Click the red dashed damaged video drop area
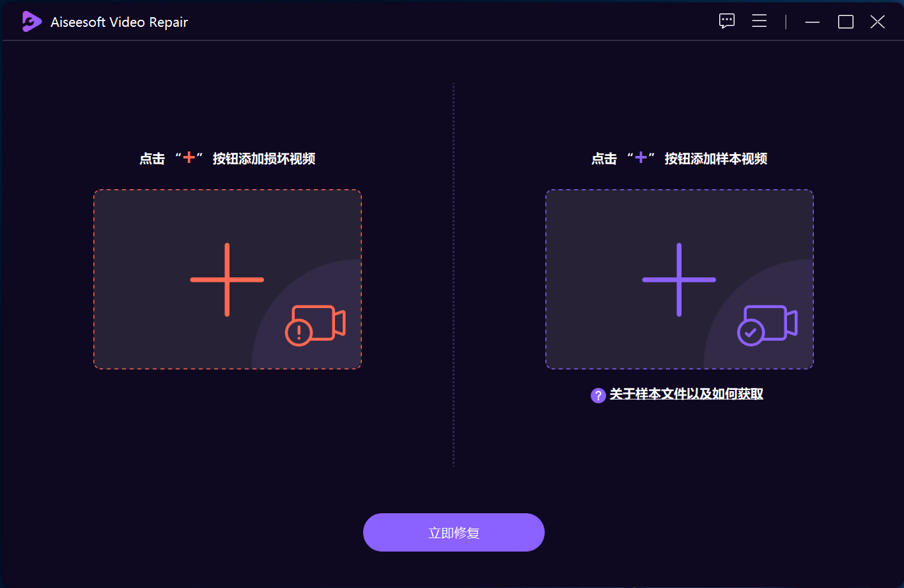904x588 pixels. [x=228, y=279]
